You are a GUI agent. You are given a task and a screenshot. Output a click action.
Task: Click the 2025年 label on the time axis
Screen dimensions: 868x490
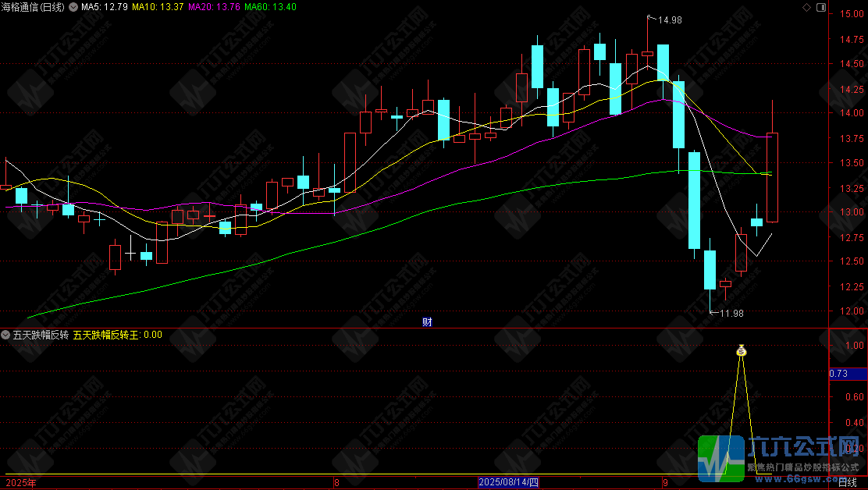(21, 483)
